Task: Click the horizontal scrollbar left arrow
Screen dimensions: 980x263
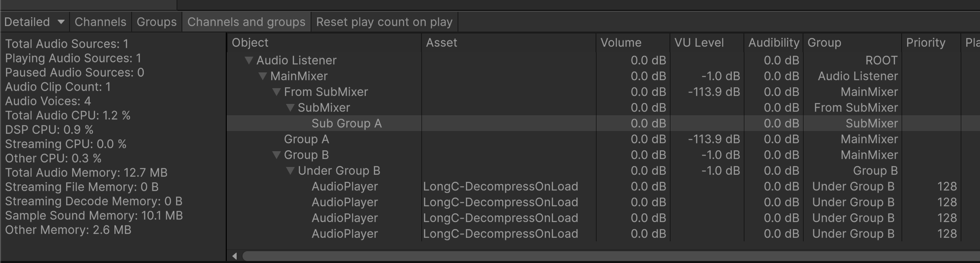Action: [235, 256]
